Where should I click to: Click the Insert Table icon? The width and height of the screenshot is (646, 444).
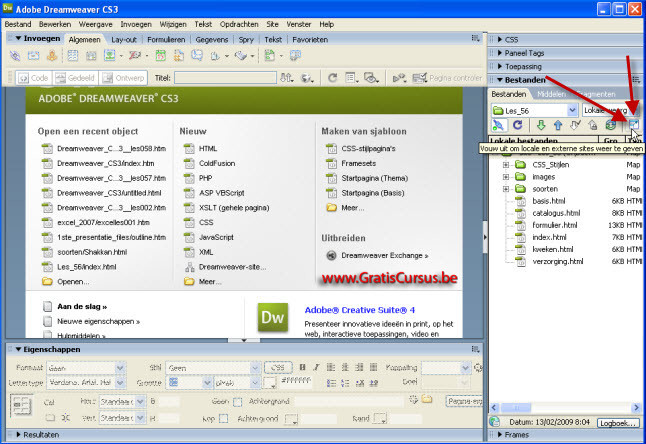coord(73,56)
